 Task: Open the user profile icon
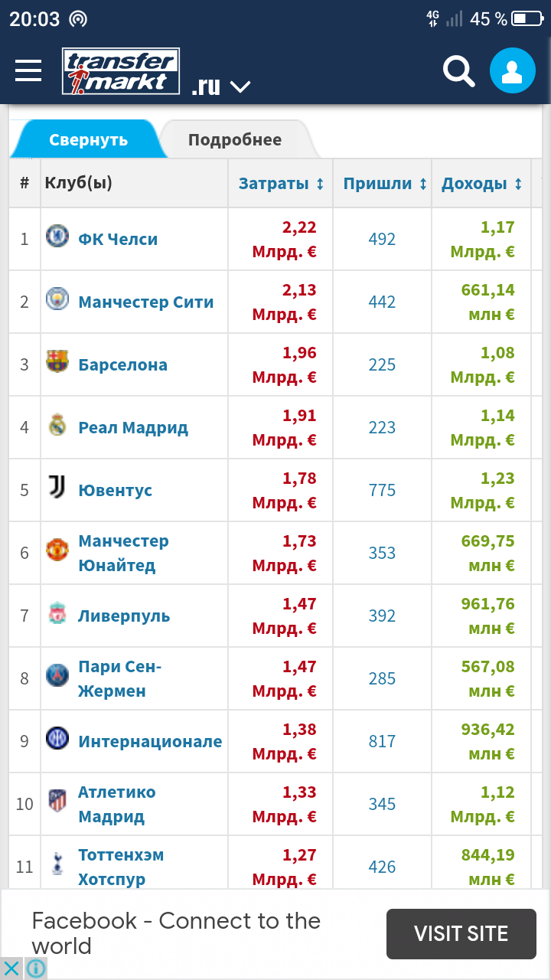(x=512, y=71)
